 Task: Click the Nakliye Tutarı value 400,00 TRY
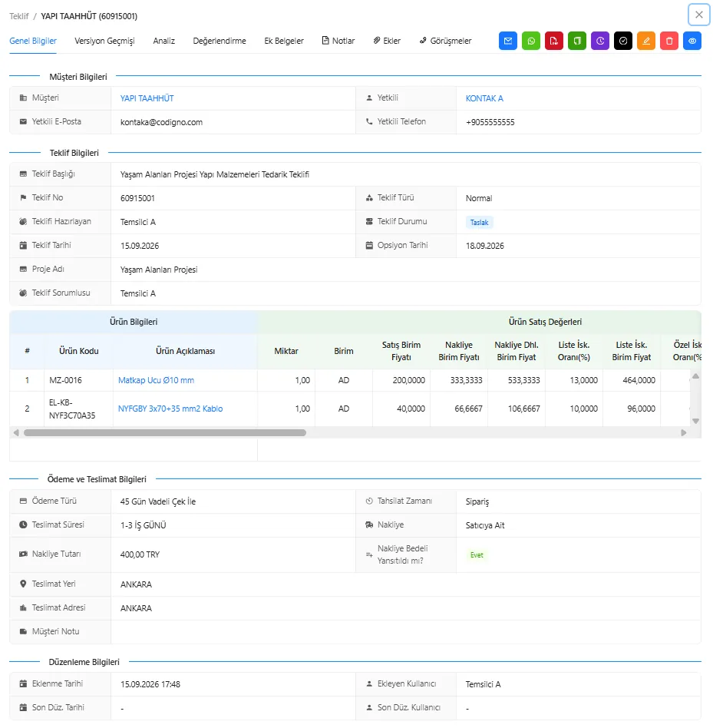(x=140, y=554)
